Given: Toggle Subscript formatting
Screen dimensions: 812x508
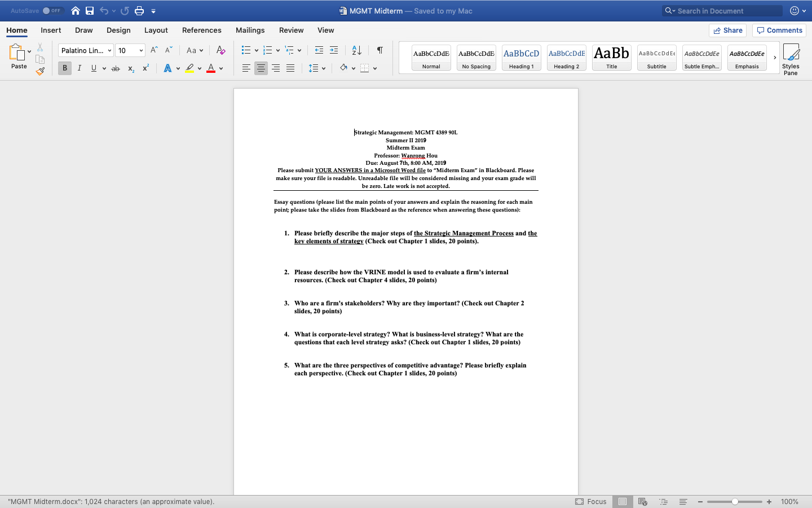Looking at the screenshot, I should pos(131,68).
